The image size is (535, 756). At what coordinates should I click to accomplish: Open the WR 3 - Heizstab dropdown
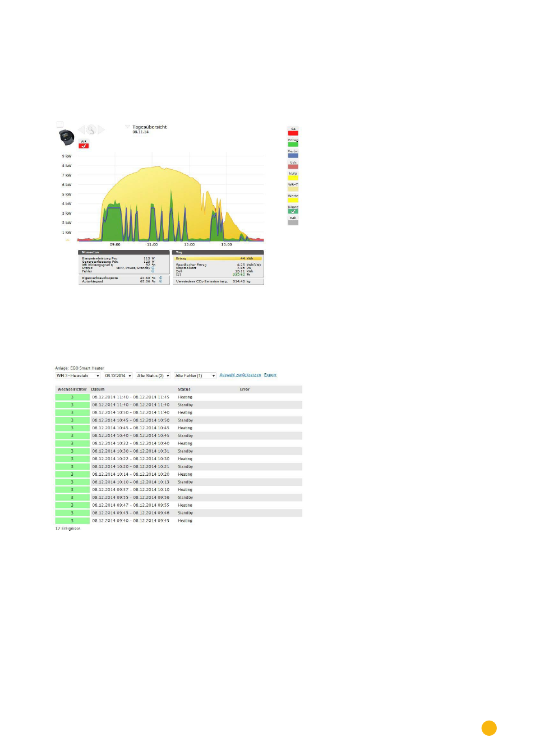pyautogui.click(x=78, y=375)
